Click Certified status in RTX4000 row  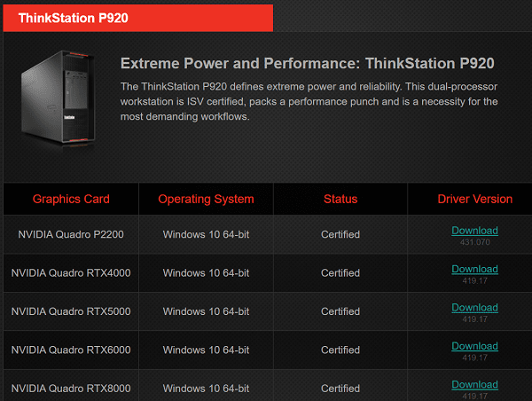pos(340,273)
